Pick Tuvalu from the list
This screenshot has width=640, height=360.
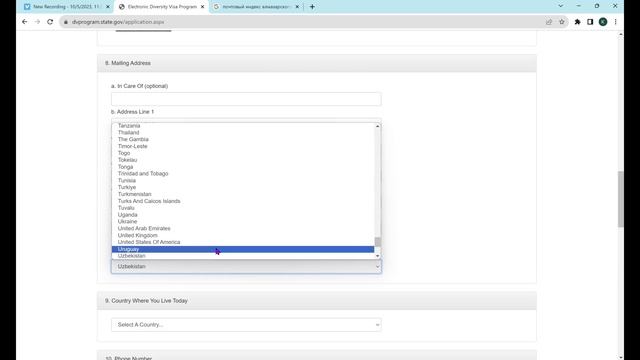click(243, 208)
